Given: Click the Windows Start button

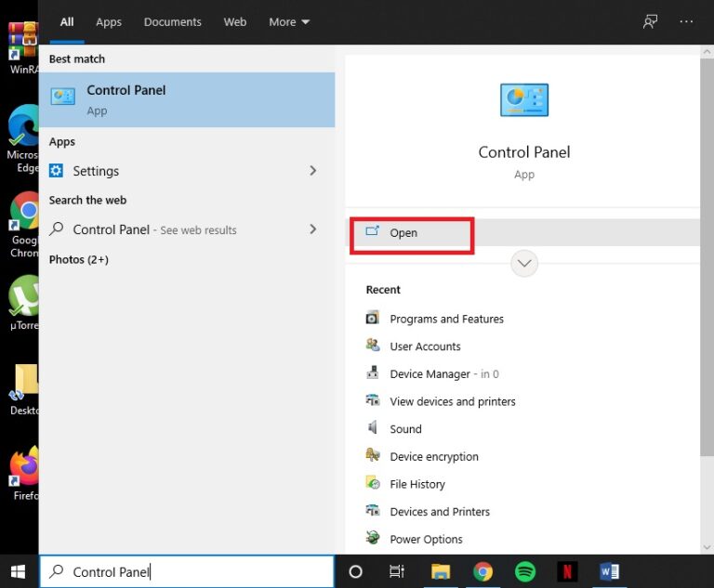Looking at the screenshot, I should click(19, 571).
